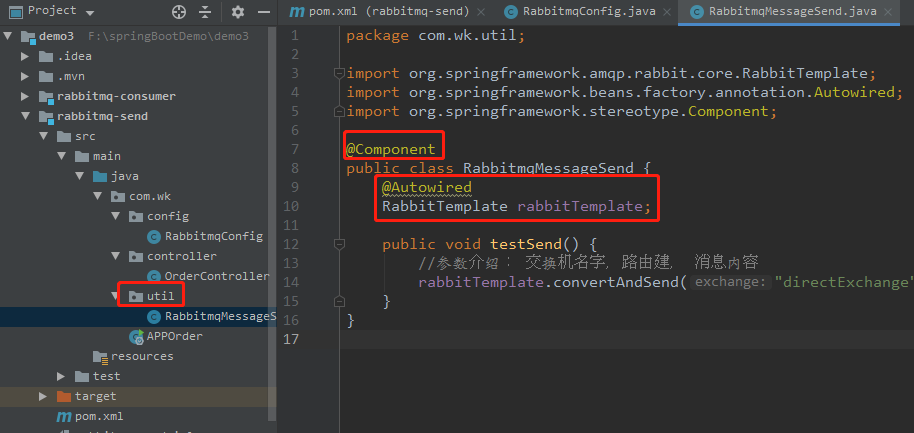Select the RabbitmqConfig class icon in tree
Viewport: 914px width, 433px height.
154,237
